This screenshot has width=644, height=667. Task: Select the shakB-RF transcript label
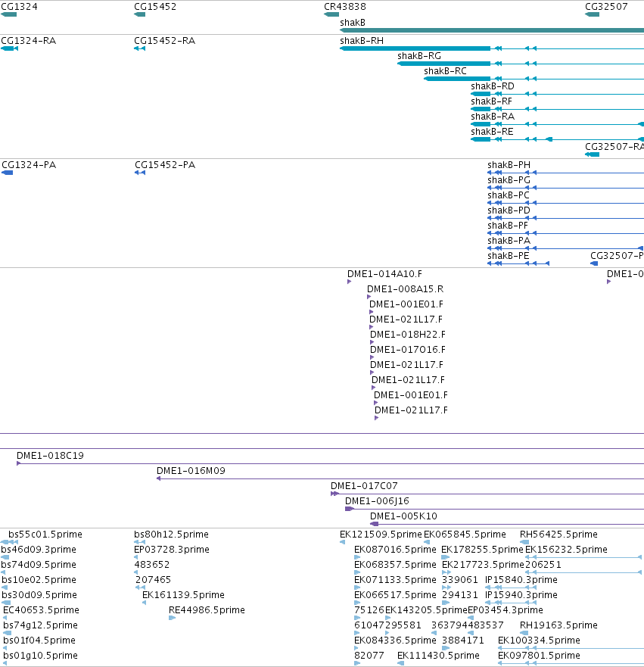pyautogui.click(x=491, y=101)
